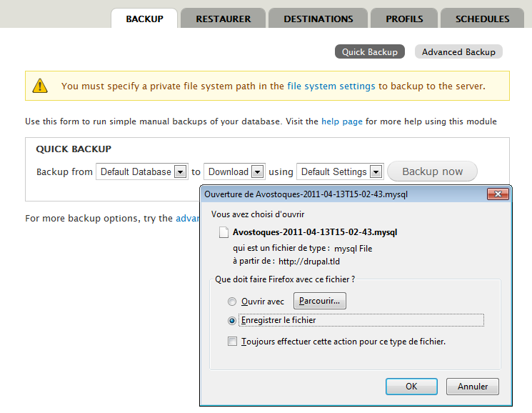The image size is (532, 413).
Task: Click the yellow warning triangle icon
Action: click(40, 86)
